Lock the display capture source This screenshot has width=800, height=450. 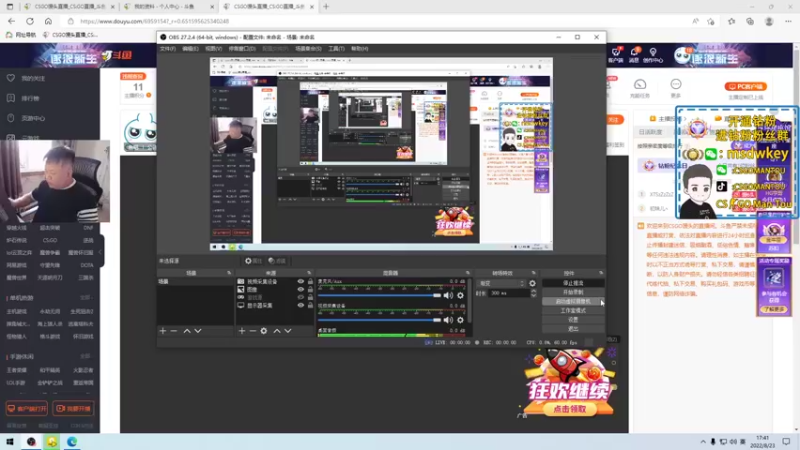(x=310, y=305)
